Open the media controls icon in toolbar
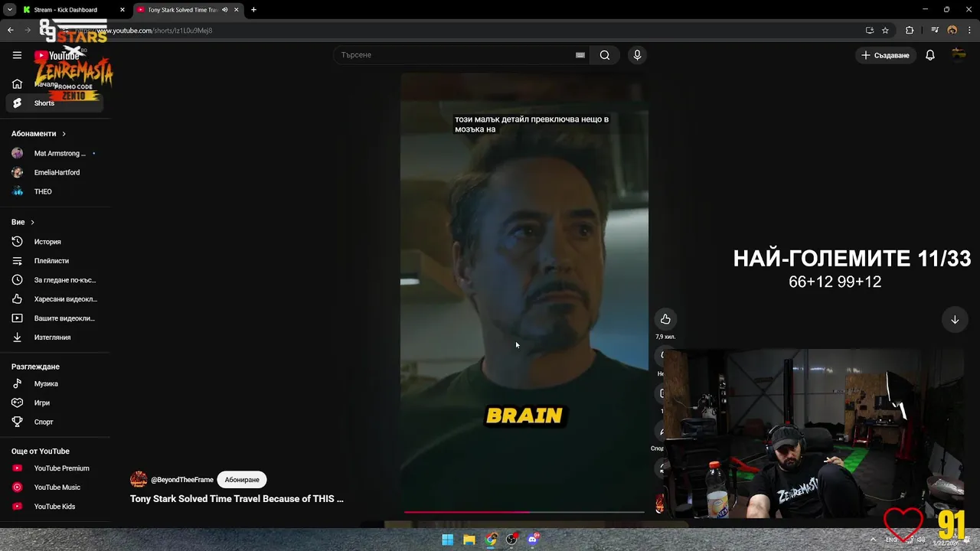Viewport: 980px width, 551px height. (x=935, y=31)
